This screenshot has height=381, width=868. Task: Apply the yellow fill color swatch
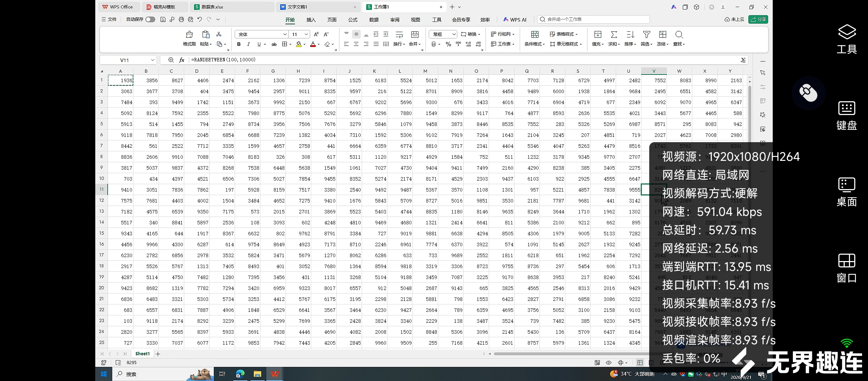[299, 44]
